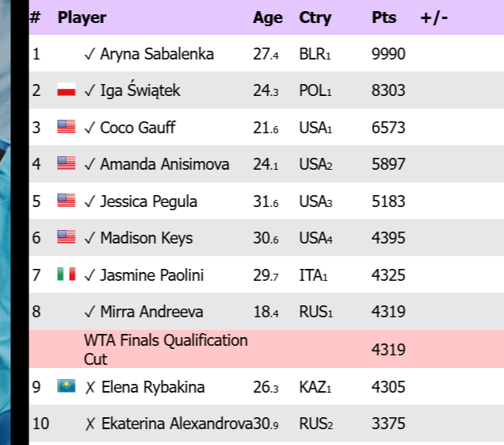Viewport: 504px width, 445px height.
Task: Click the USA flag next to Jessica Pegula
Action: (x=66, y=201)
